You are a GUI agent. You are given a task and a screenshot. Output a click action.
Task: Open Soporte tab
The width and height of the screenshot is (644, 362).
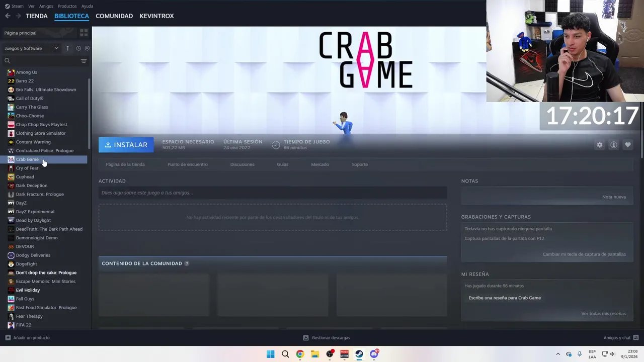click(360, 164)
